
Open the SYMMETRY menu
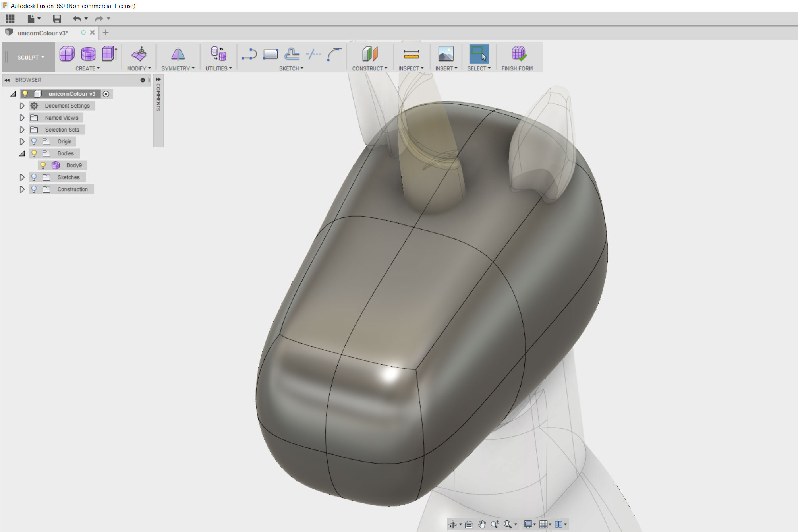pos(178,68)
